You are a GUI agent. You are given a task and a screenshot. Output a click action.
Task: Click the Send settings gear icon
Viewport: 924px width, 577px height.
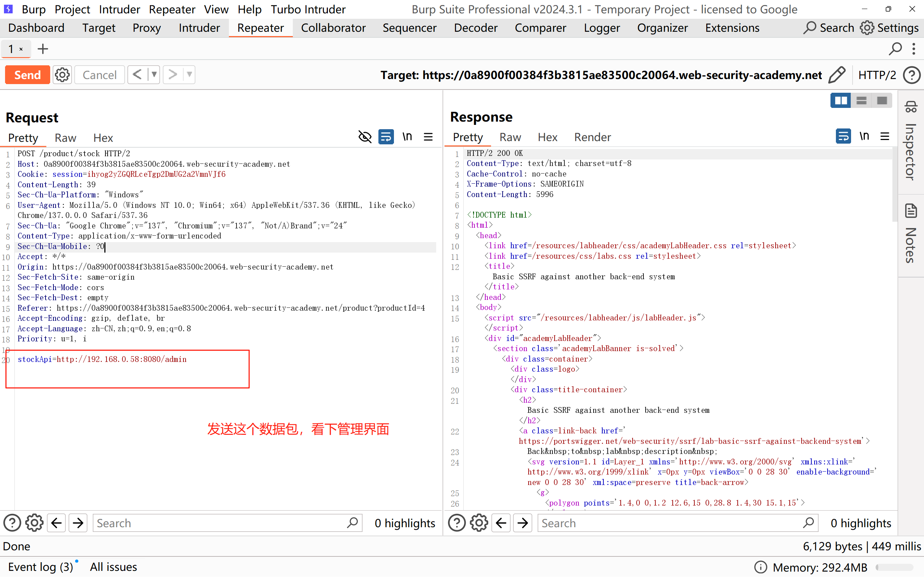coord(62,75)
